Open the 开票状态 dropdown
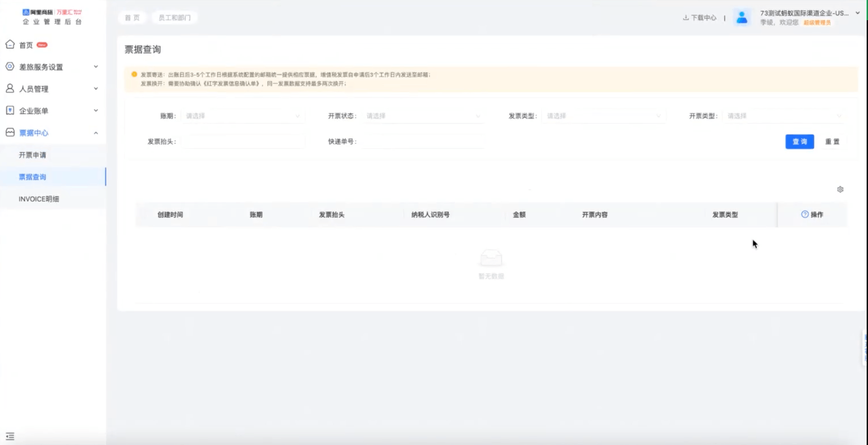The height and width of the screenshot is (445, 868). coord(423,116)
